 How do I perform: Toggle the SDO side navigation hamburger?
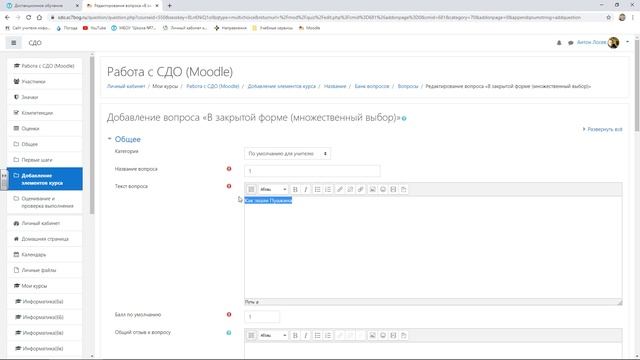pos(13,42)
